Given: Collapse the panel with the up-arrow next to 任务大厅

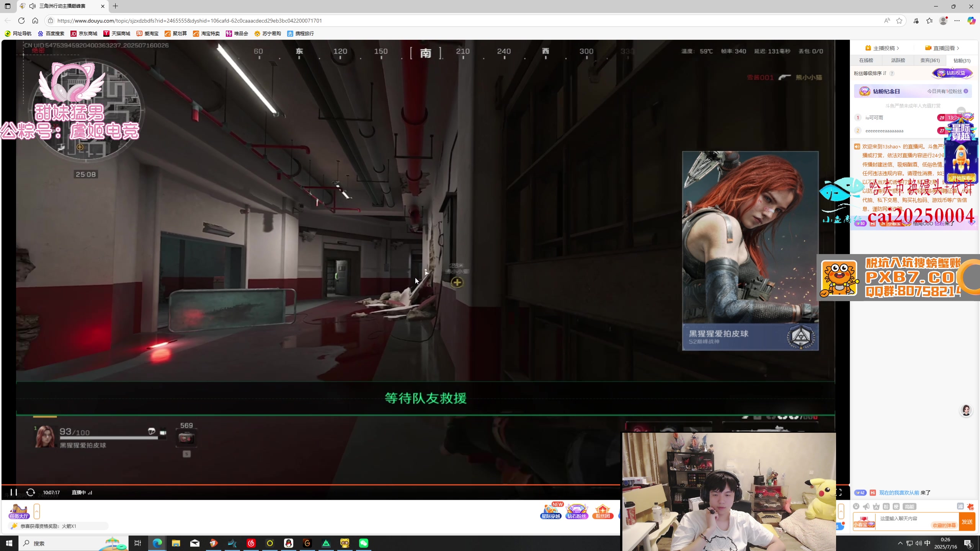Looking at the screenshot, I should tap(37, 511).
